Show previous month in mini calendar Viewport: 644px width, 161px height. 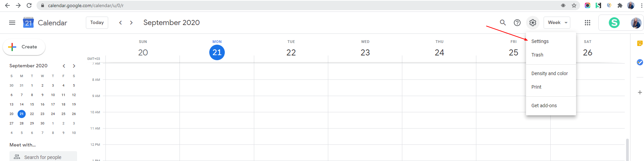click(64, 66)
